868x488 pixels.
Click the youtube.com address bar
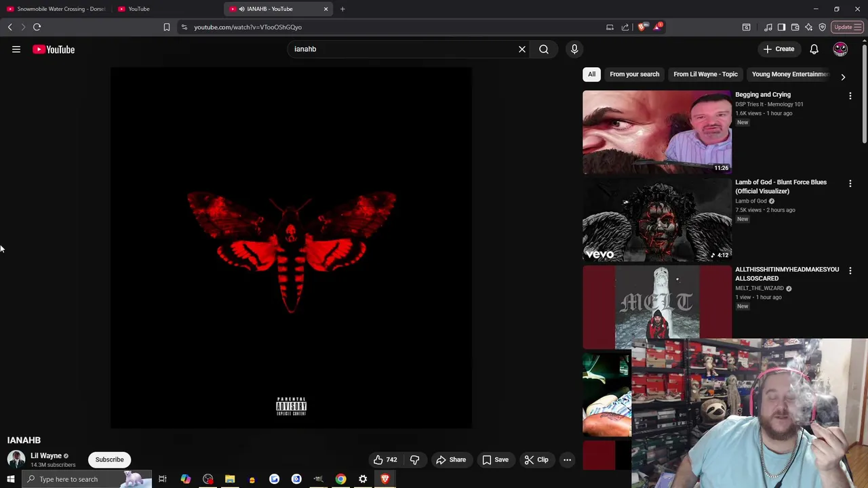click(x=393, y=27)
